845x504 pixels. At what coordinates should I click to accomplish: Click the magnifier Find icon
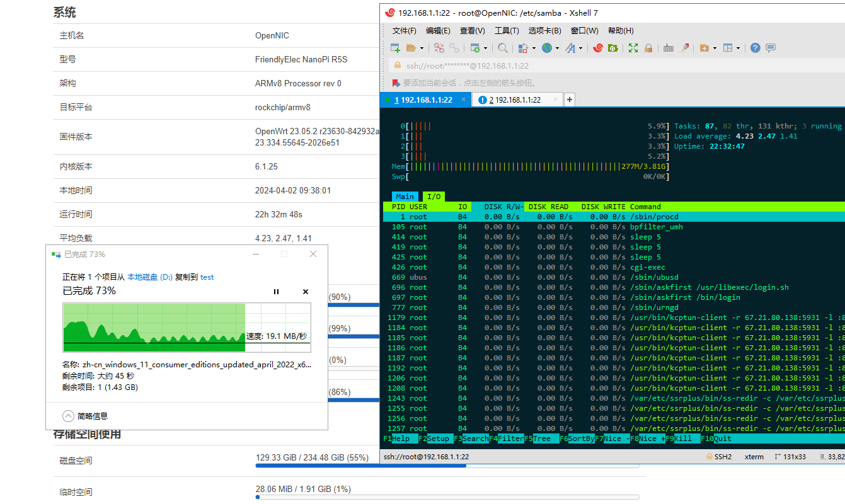[x=503, y=48]
